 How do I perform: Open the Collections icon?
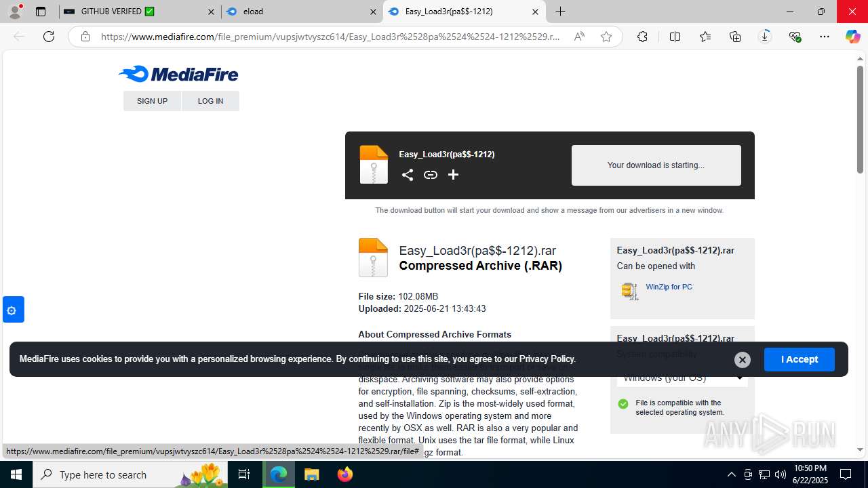pyautogui.click(x=735, y=37)
